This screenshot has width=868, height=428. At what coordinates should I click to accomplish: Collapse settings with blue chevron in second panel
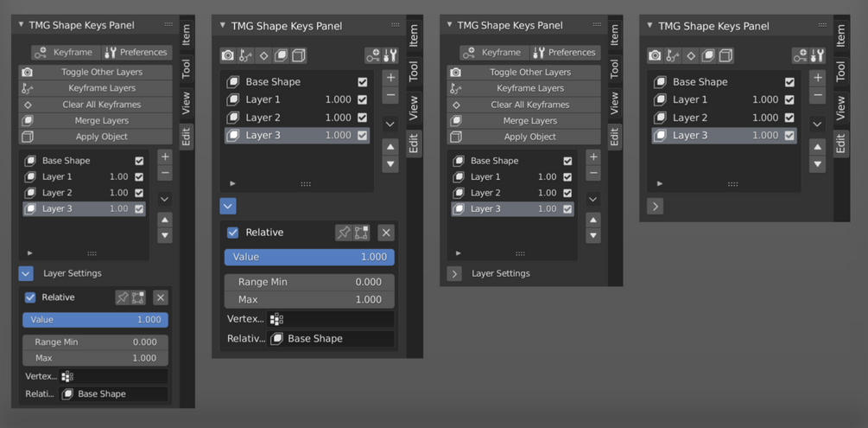point(228,207)
